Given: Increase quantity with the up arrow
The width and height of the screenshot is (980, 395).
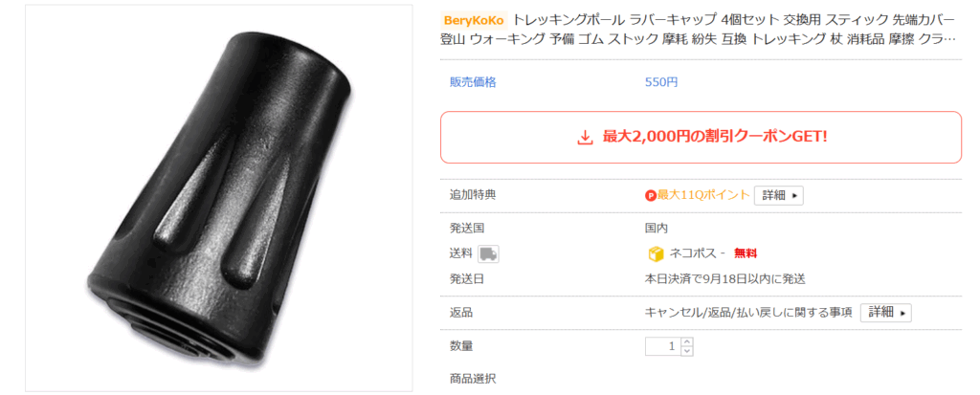Looking at the screenshot, I should coord(686,341).
